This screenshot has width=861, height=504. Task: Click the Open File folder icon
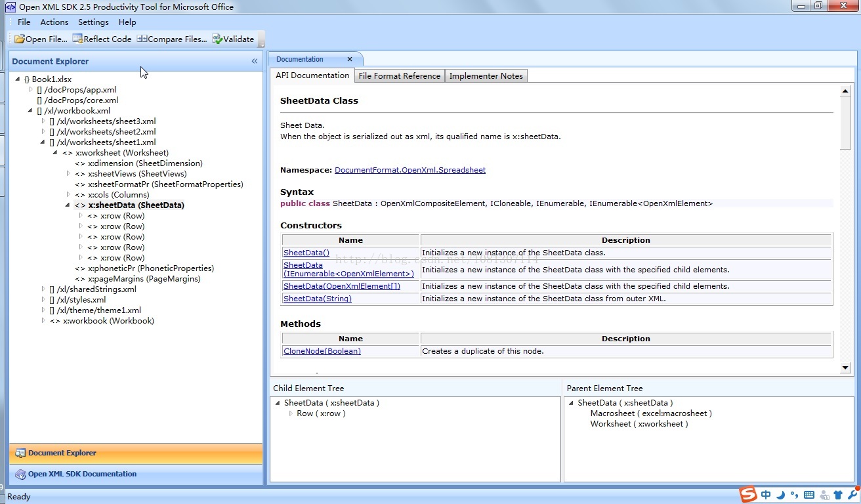click(x=20, y=39)
